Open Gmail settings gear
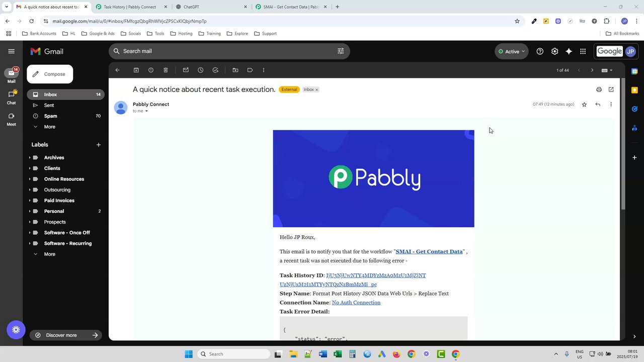The width and height of the screenshot is (644, 362). tap(554, 51)
